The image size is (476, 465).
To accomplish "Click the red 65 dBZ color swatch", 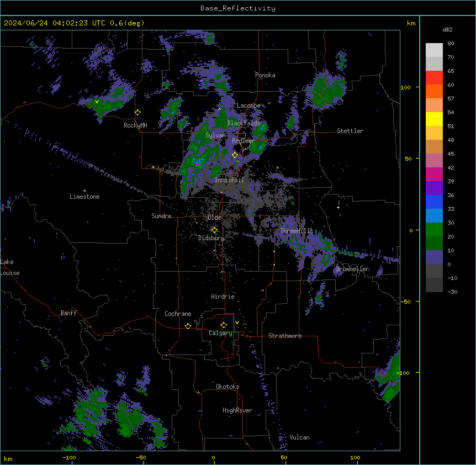I will point(434,78).
